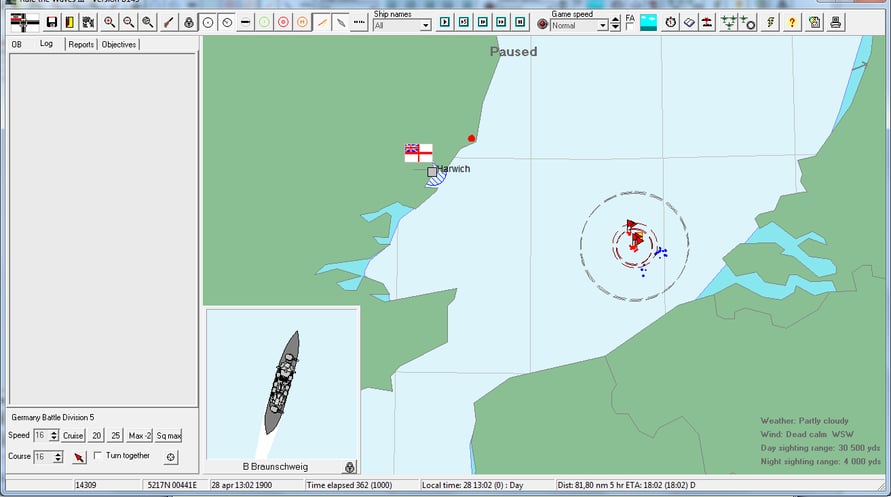
Task: Adjust the Course spinner arrows
Action: [x=57, y=457]
